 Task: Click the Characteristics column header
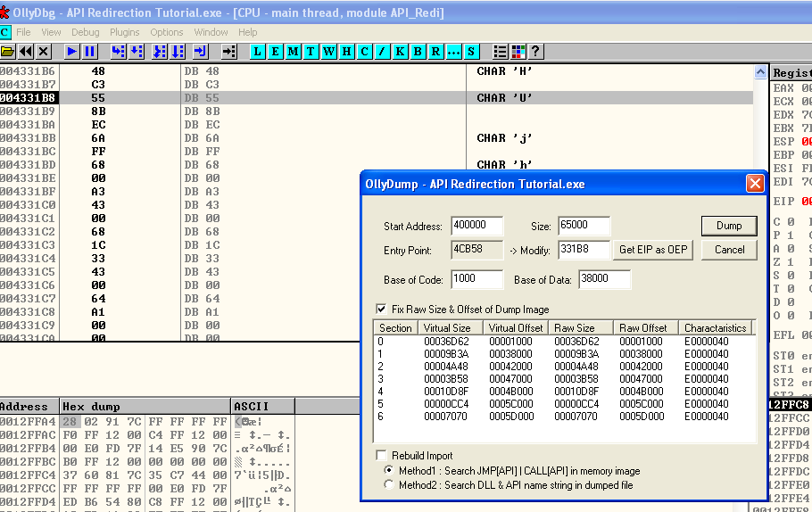[715, 327]
